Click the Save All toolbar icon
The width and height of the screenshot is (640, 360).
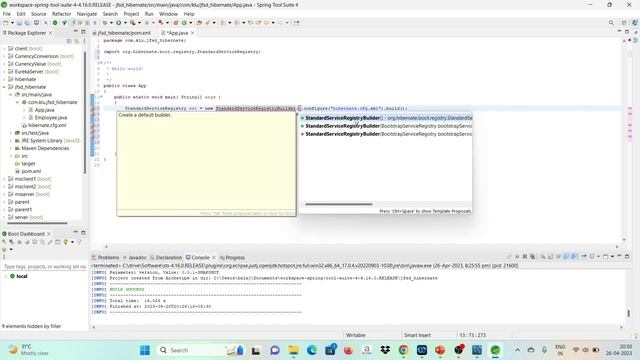[27, 22]
